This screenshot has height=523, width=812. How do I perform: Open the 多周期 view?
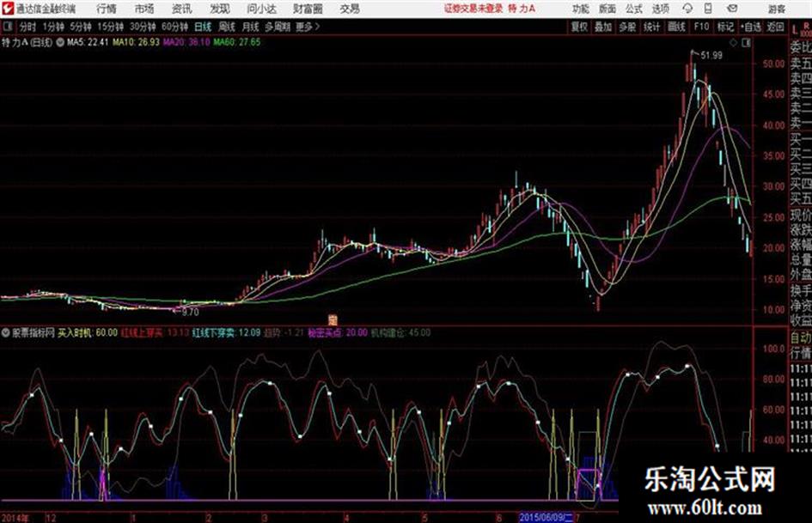[277, 27]
